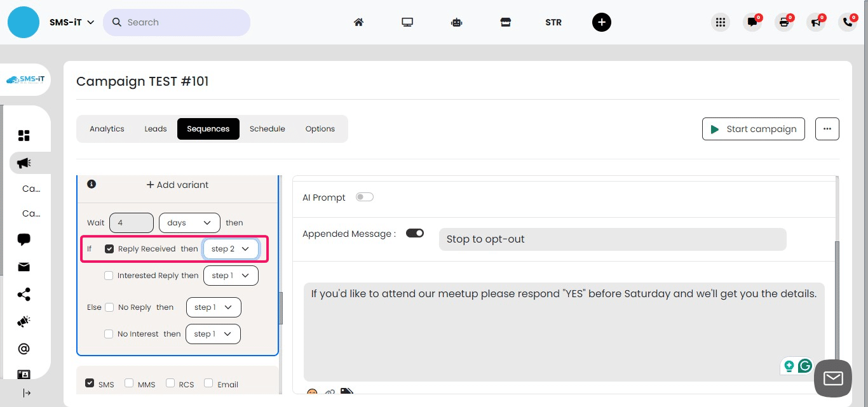The image size is (868, 407).
Task: Open the days unit dropdown
Action: pos(189,222)
